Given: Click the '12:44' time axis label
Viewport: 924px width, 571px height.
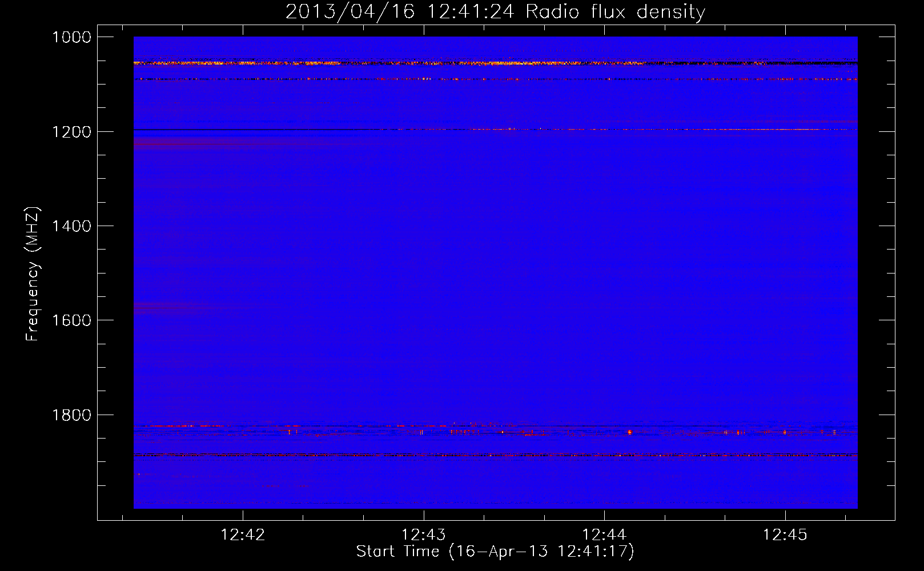Looking at the screenshot, I should coord(604,534).
